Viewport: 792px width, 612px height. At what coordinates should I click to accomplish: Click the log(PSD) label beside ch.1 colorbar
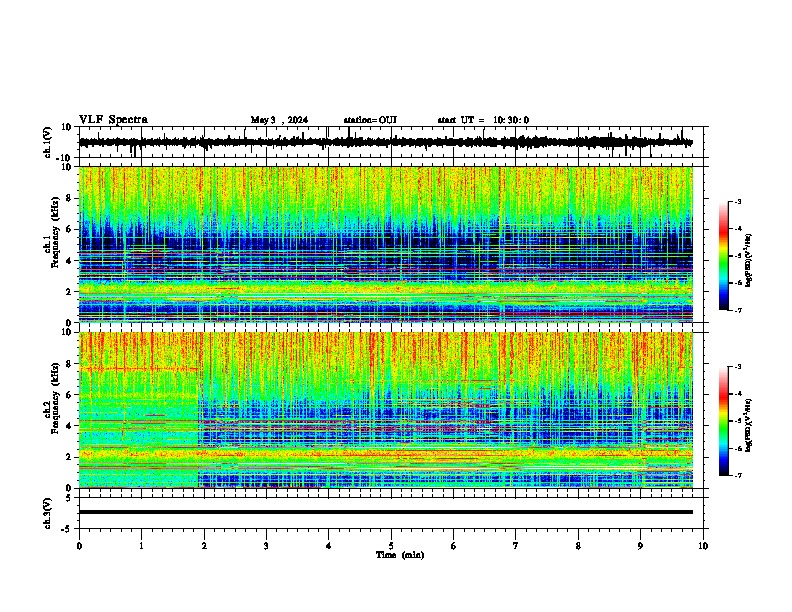click(749, 260)
